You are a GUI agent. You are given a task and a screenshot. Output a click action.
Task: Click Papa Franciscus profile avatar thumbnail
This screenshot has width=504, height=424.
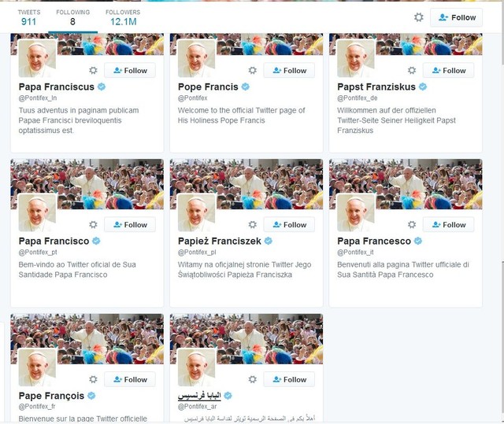tap(37, 58)
